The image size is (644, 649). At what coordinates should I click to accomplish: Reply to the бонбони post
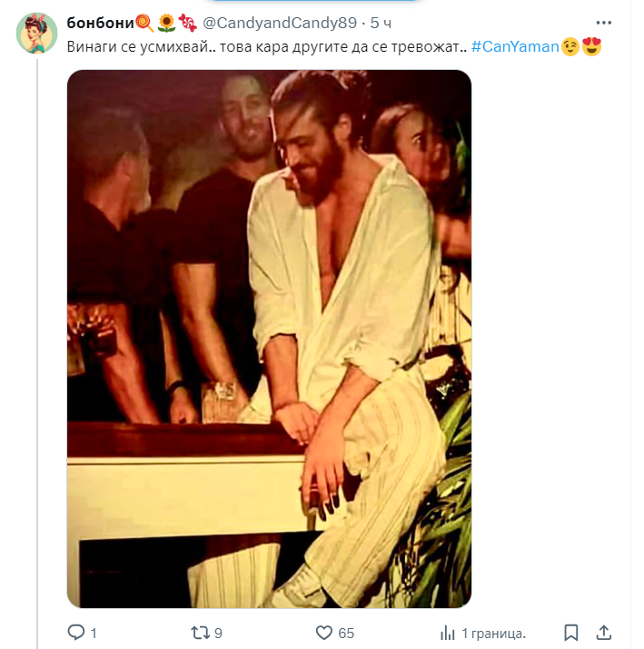[75, 632]
